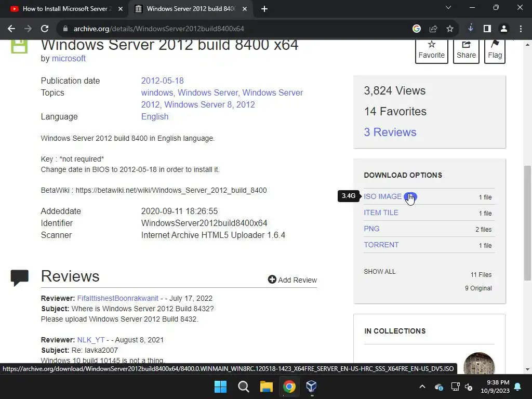Click the 3,824 Views text
The height and width of the screenshot is (399, 532).
395,90
